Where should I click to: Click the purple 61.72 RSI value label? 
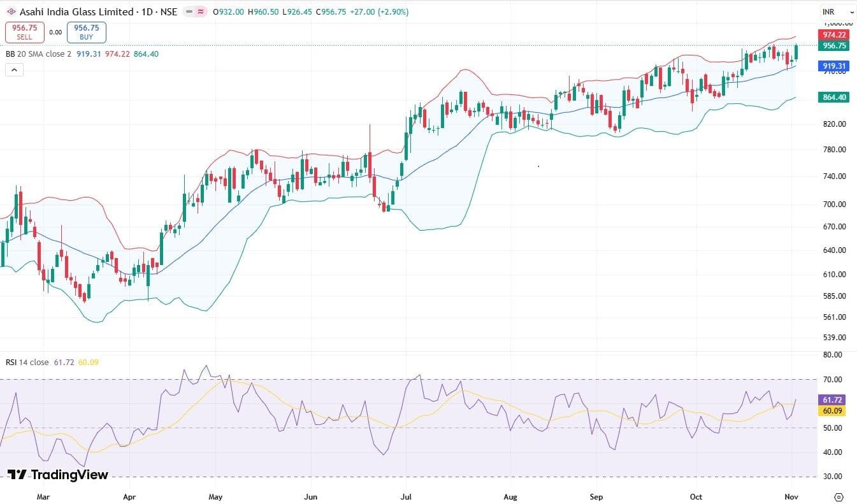click(x=834, y=400)
